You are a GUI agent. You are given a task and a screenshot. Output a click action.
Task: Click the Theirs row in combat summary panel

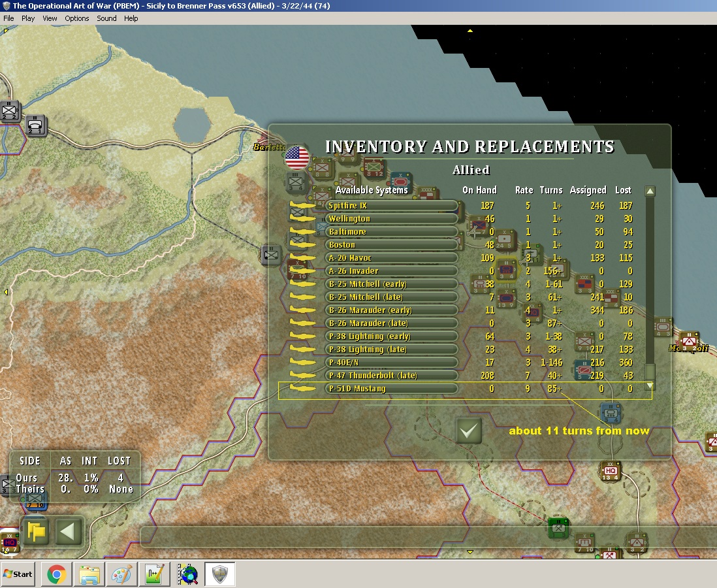74,489
